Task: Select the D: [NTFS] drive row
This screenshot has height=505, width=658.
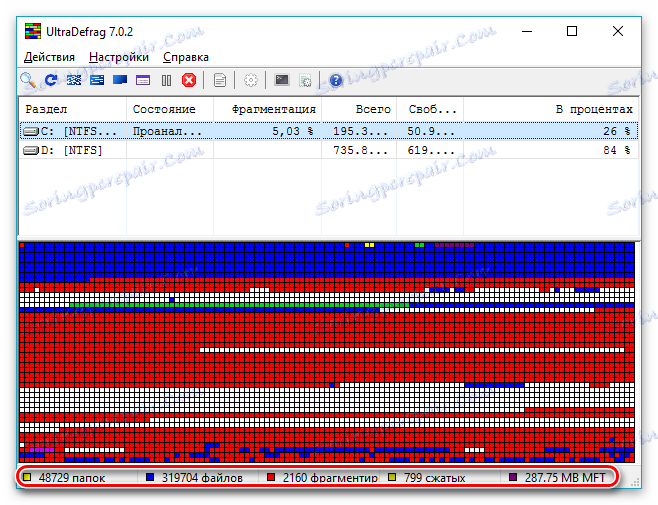Action: (329, 150)
